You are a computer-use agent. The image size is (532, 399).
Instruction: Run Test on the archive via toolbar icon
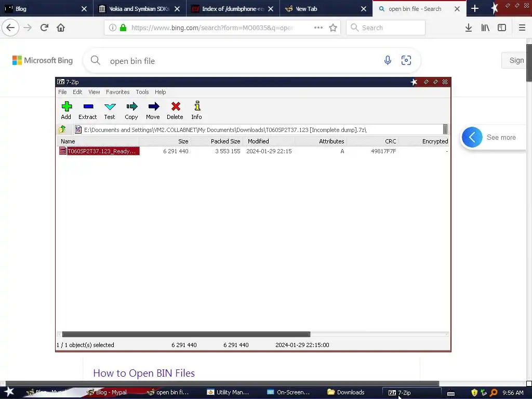tap(110, 110)
